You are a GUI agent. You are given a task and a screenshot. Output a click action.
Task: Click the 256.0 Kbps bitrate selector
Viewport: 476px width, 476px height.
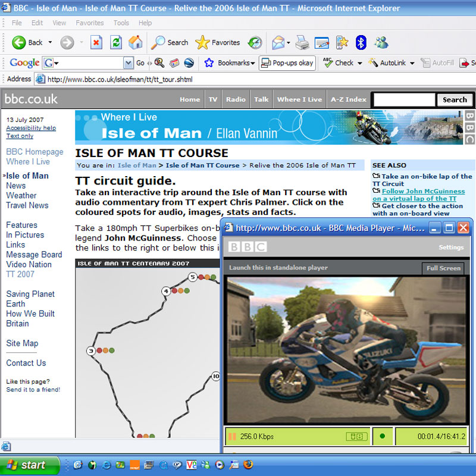click(257, 436)
